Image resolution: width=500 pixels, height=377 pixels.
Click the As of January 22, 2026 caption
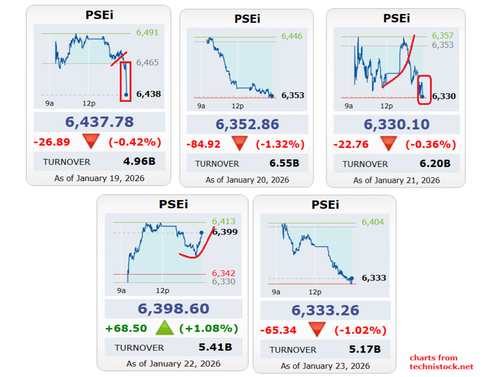click(x=173, y=363)
